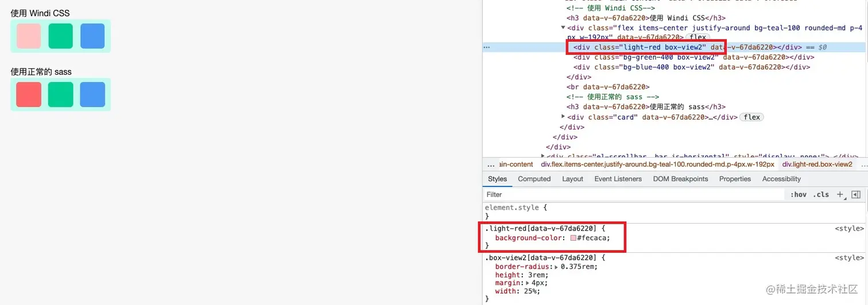Toggle the computed styles sidebar pane icon
The height and width of the screenshot is (305, 868).
tap(856, 194)
